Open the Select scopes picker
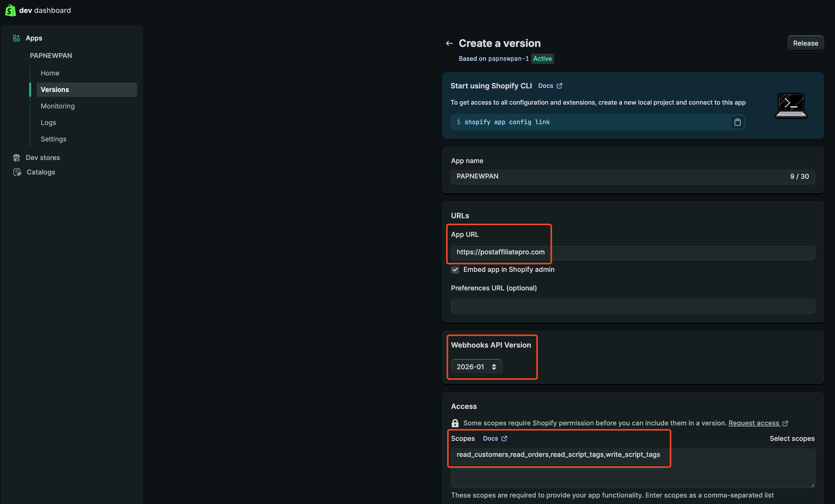The height and width of the screenshot is (504, 835). pos(792,439)
